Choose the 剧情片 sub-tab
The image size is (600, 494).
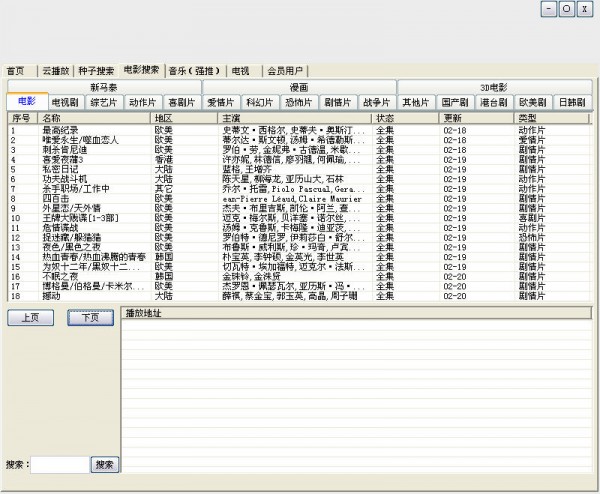coord(338,103)
